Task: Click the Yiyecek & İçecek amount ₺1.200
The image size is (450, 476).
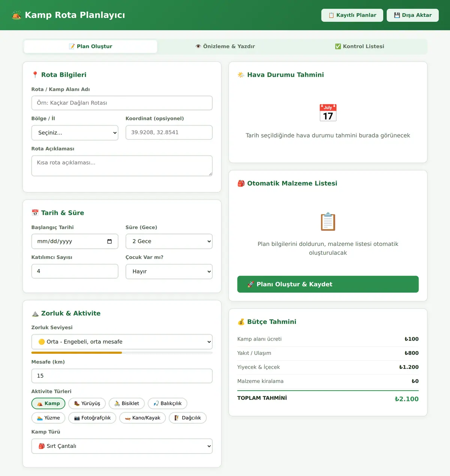Action: click(x=409, y=367)
